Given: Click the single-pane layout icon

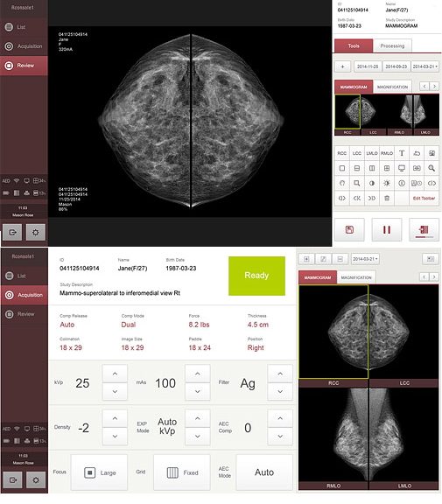Looking at the screenshot, I should [342, 168].
